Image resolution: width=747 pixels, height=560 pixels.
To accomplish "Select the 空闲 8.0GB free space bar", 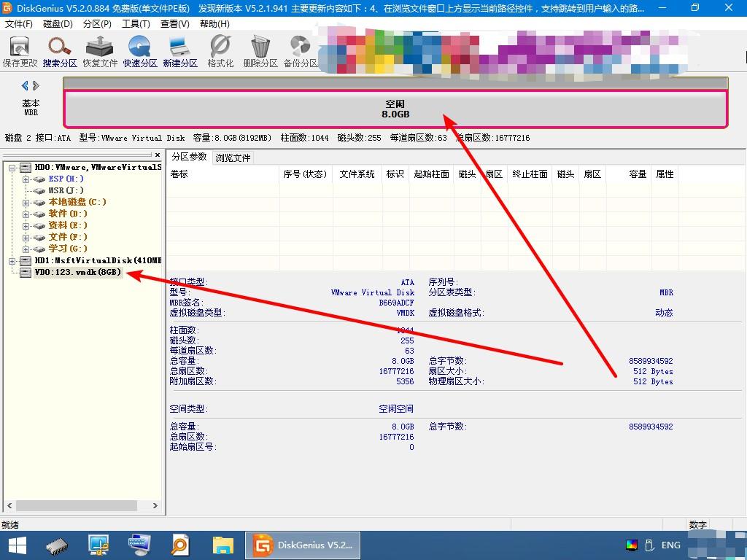I will tap(398, 108).
